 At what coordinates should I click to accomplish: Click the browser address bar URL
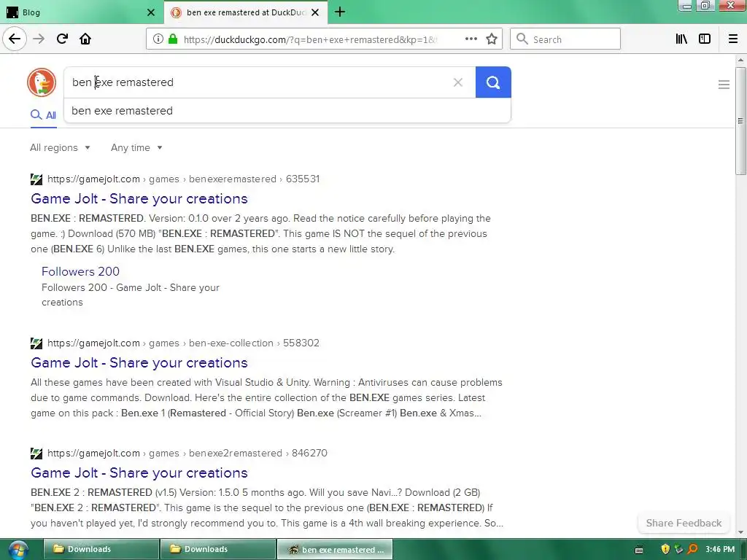[310, 39]
